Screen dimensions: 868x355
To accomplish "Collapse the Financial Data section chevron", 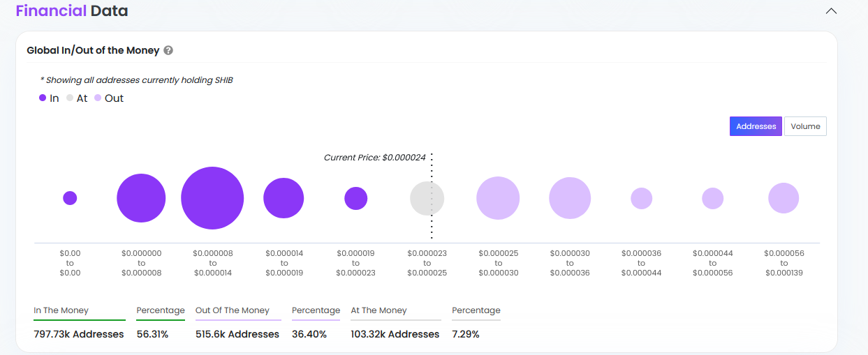I will point(831,11).
